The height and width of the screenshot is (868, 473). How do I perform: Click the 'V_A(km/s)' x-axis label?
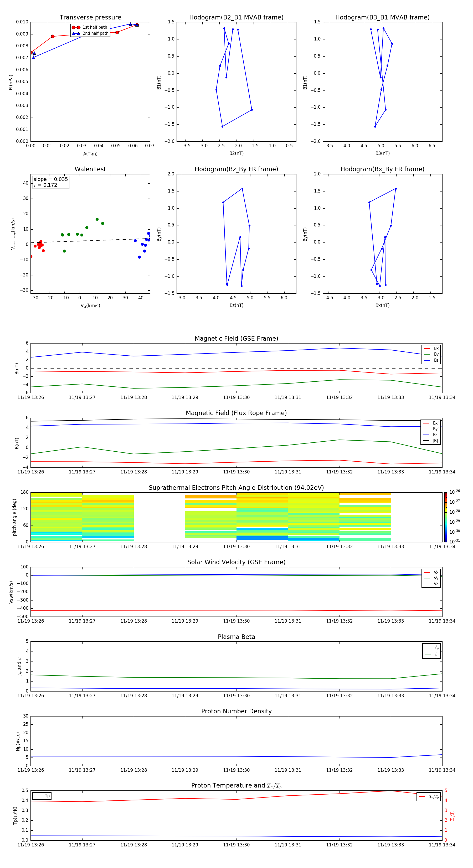pyautogui.click(x=90, y=306)
